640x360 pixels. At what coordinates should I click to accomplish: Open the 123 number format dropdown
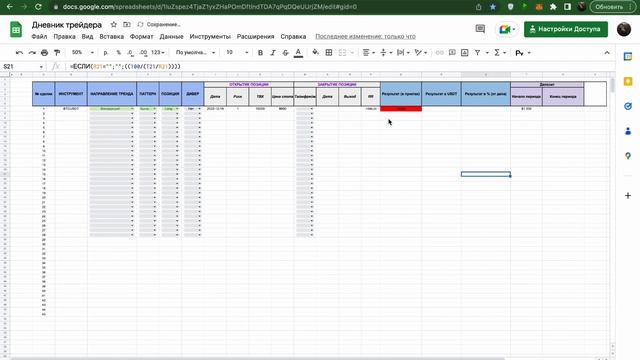(x=158, y=53)
